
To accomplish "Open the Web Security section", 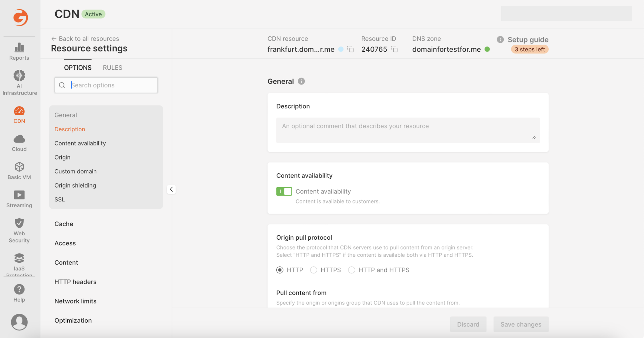I will pyautogui.click(x=19, y=230).
